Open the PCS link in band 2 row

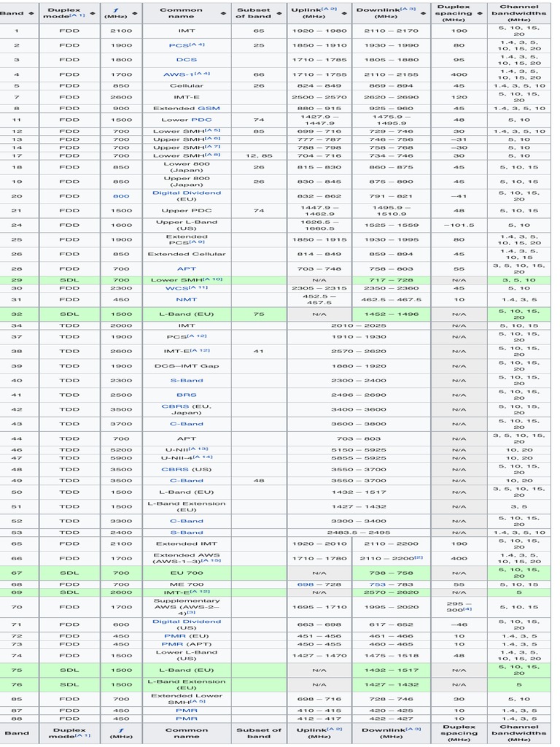178,45
